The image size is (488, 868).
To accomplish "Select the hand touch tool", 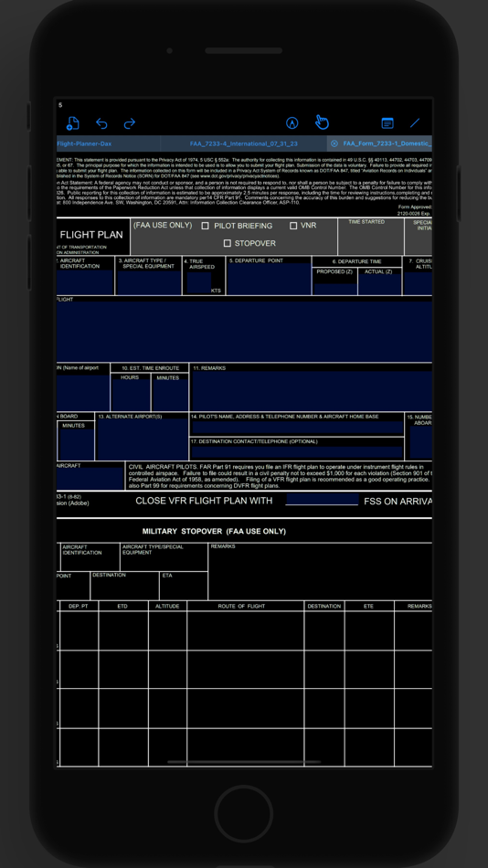I will pos(322,122).
